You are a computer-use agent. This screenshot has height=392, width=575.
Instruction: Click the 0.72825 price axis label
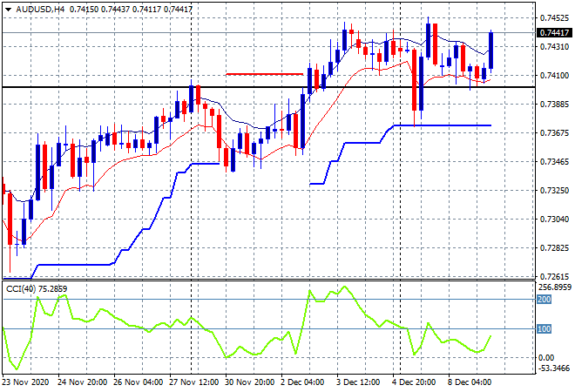coord(554,248)
